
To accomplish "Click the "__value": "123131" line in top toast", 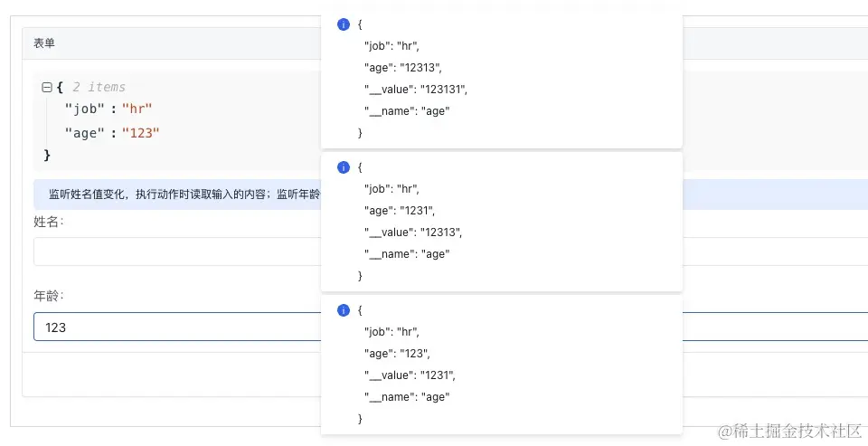I will point(415,89).
